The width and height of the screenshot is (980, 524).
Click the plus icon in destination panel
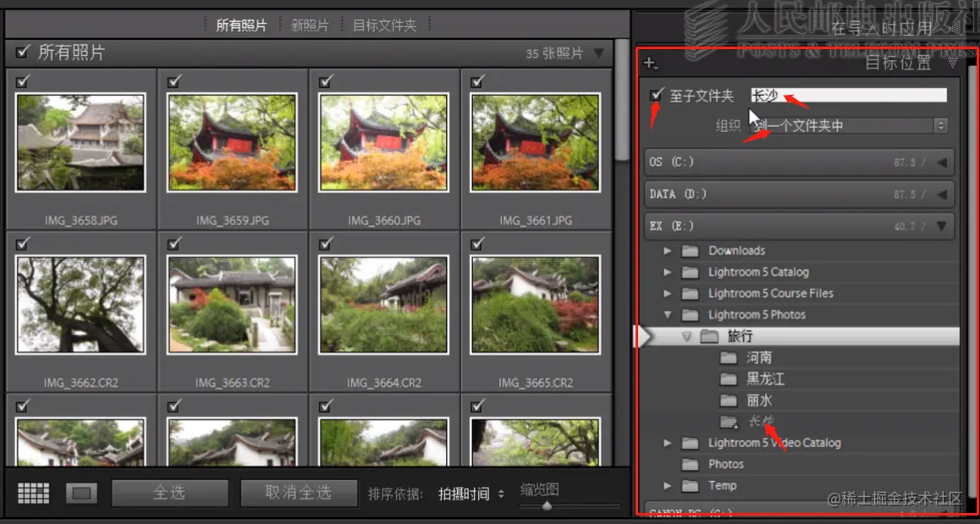tap(651, 63)
